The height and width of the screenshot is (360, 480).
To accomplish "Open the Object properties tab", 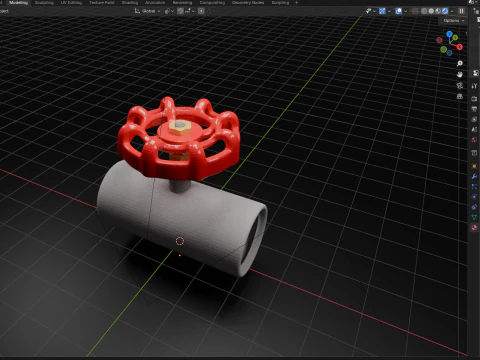I will 474,166.
